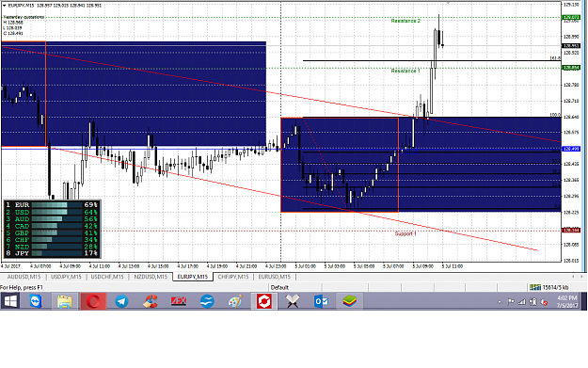Click the Resistance 1 label
Image resolution: width=588 pixels, height=368 pixels.
pos(405,71)
